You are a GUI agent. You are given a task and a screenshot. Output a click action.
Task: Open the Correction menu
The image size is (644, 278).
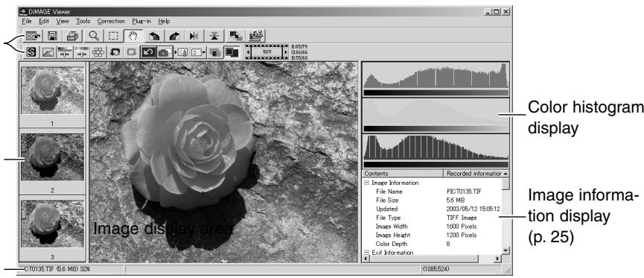[111, 21]
